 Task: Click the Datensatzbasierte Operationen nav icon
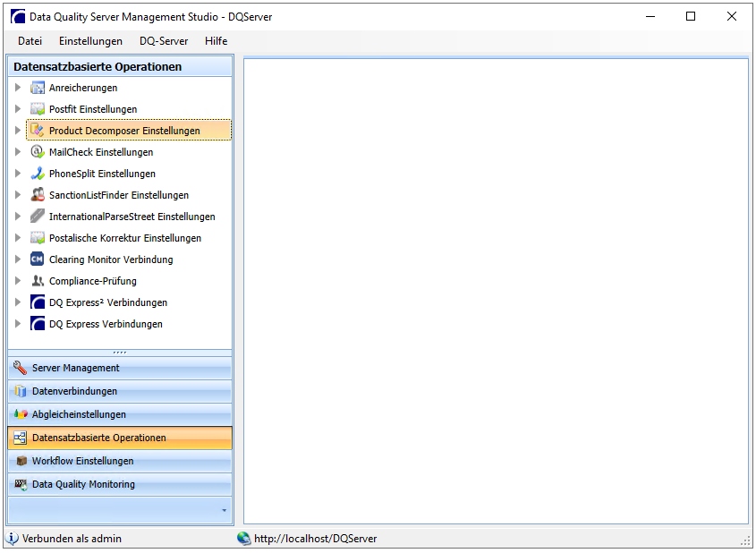pos(21,438)
